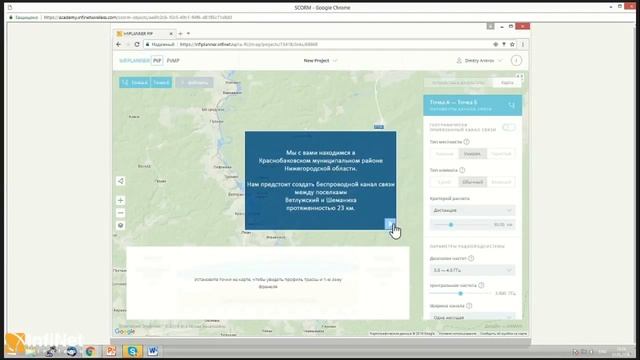Click the expand icon above the right panel
This screenshot has height=360, width=640.
[519, 76]
